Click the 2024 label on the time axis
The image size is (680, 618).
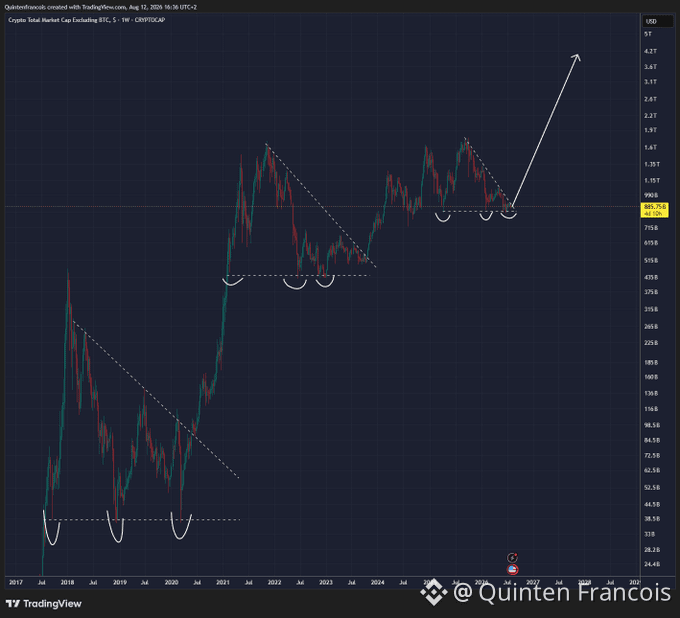pos(378,582)
